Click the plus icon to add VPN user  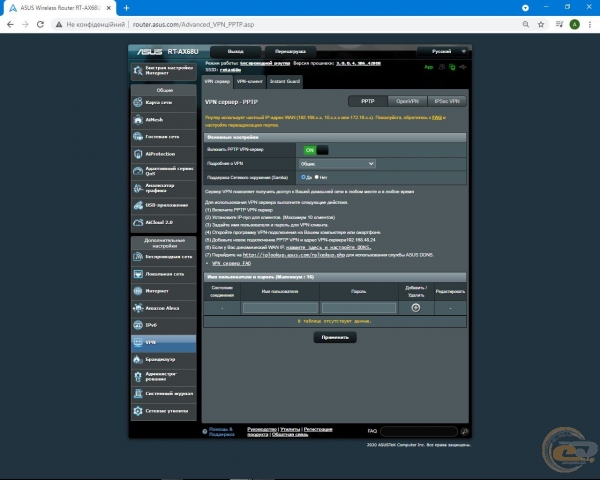416,308
